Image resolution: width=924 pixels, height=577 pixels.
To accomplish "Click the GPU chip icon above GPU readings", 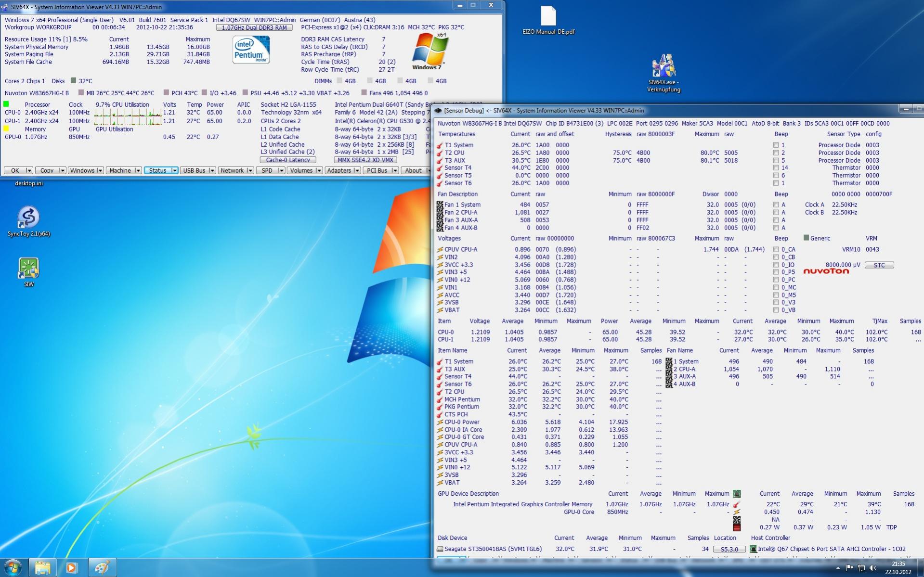I will (x=736, y=494).
